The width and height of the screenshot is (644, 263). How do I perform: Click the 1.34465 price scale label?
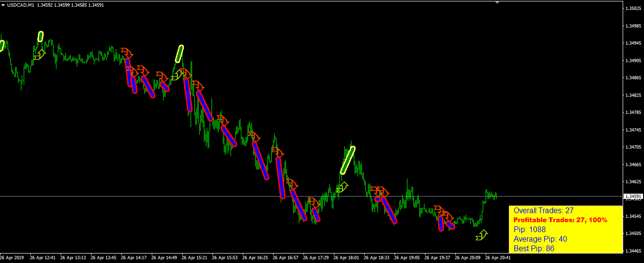pos(633,251)
